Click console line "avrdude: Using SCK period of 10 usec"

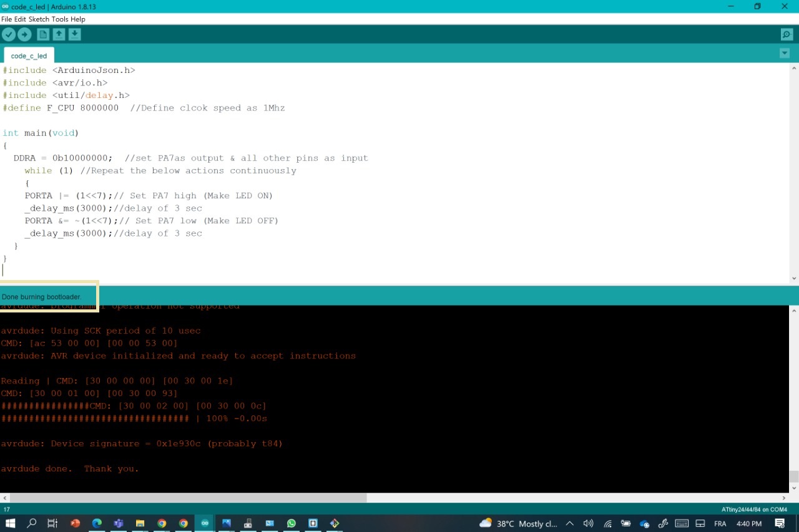coord(100,331)
